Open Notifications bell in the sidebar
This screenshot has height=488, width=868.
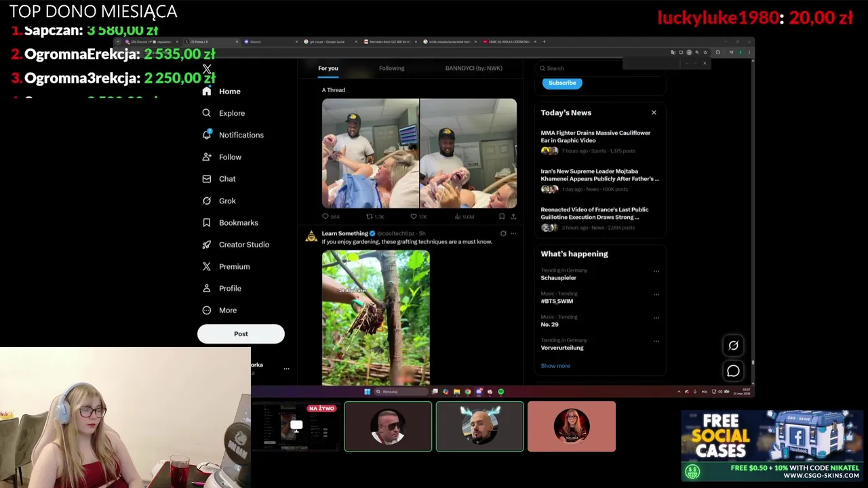point(233,135)
